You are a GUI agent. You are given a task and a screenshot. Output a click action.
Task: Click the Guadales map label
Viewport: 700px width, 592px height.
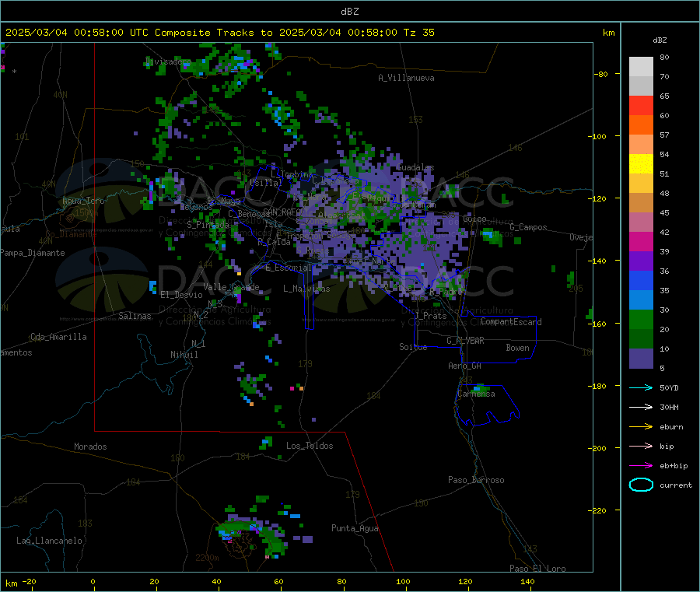click(x=415, y=167)
